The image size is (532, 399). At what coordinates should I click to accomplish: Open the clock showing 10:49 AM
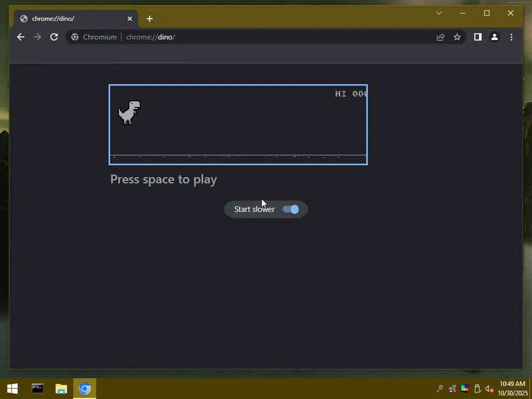[x=513, y=389]
